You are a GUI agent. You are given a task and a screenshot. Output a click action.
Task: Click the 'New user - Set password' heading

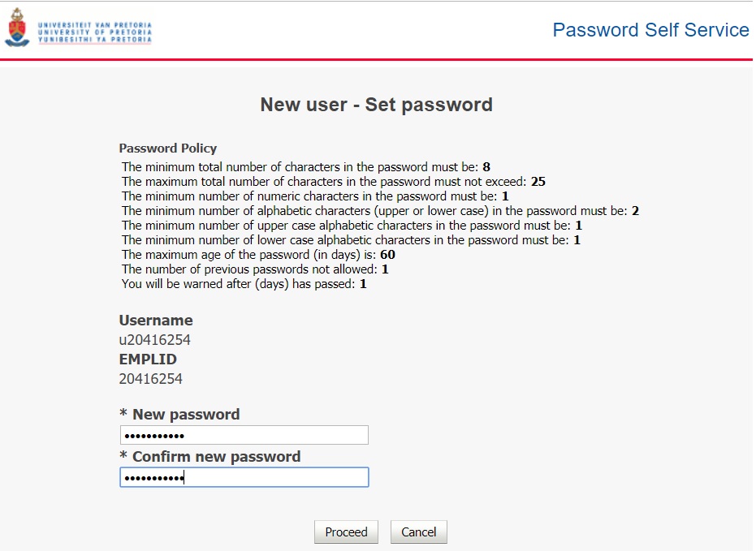[x=376, y=105]
